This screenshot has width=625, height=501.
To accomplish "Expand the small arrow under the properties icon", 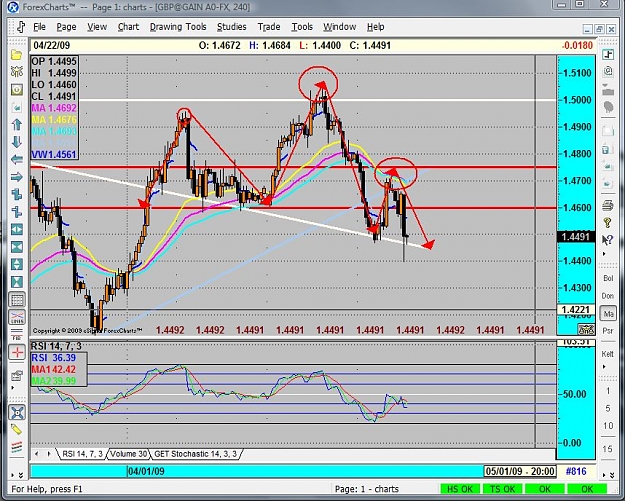I will click(x=13, y=387).
